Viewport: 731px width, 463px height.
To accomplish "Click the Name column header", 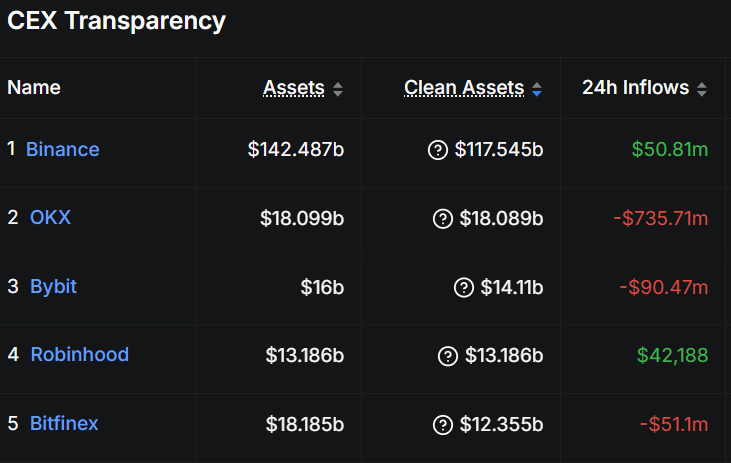I will [34, 88].
